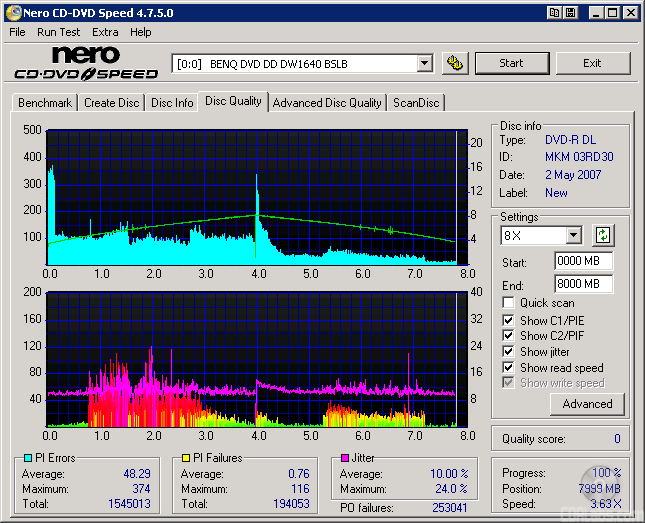The height and width of the screenshot is (523, 645).
Task: Click the green refresh icon beside speed selector
Action: point(602,236)
